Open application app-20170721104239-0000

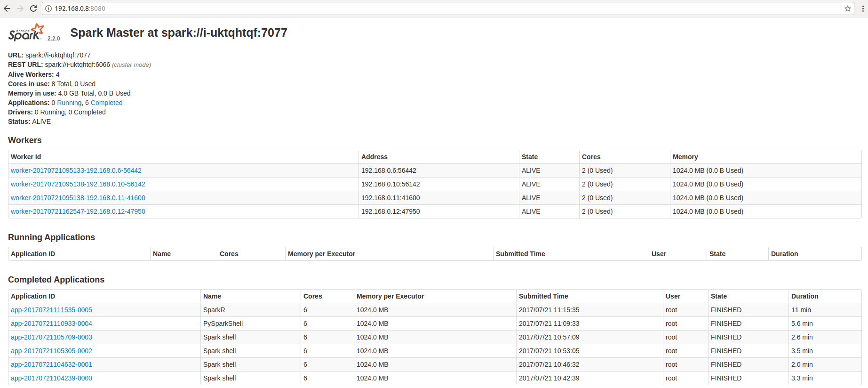point(51,378)
